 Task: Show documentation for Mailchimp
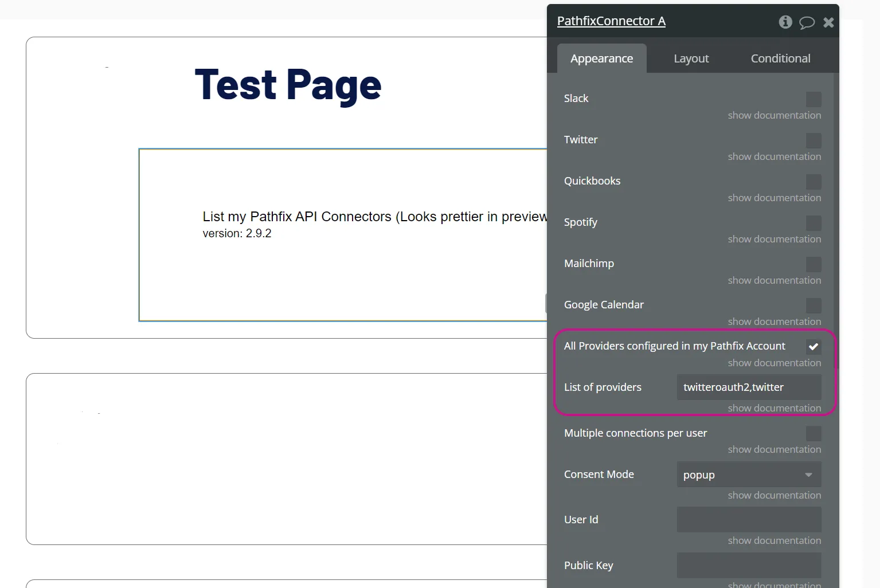tap(775, 280)
